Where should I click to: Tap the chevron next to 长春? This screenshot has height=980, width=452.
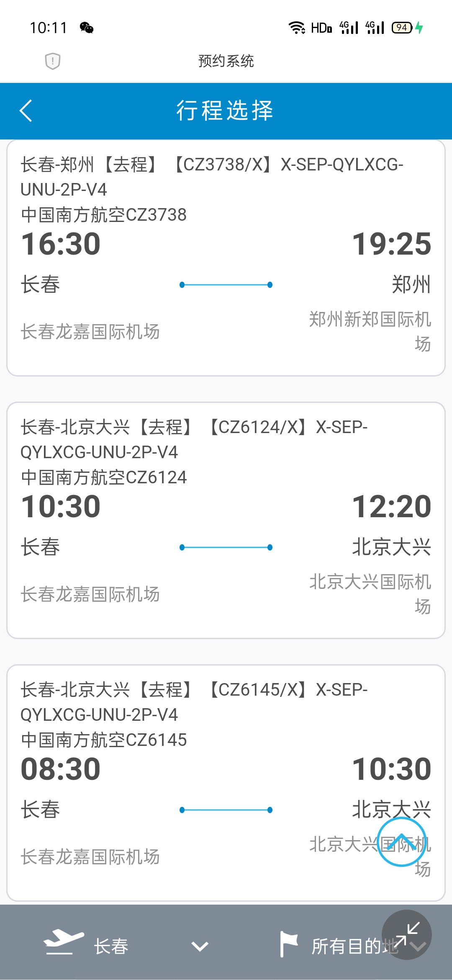pos(200,946)
